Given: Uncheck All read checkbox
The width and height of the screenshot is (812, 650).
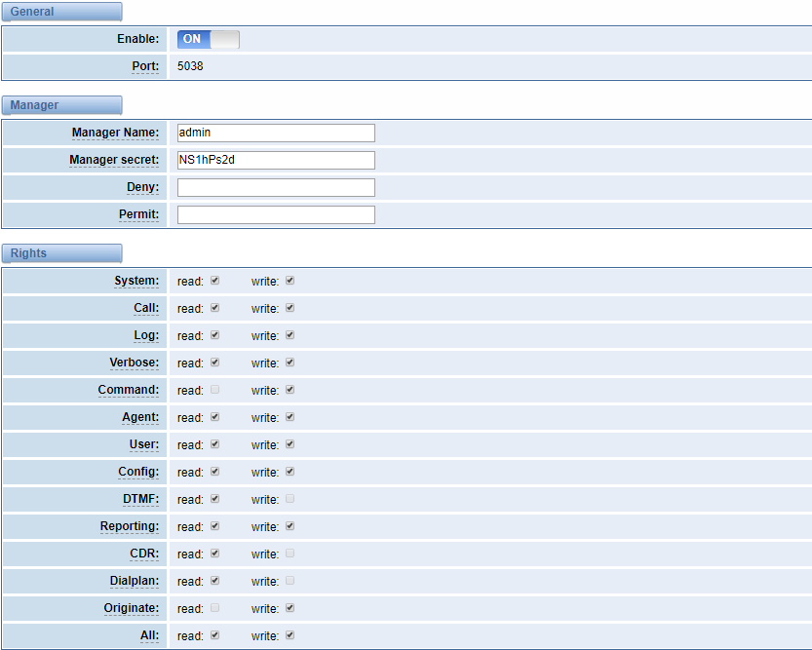Looking at the screenshot, I should point(214,635).
